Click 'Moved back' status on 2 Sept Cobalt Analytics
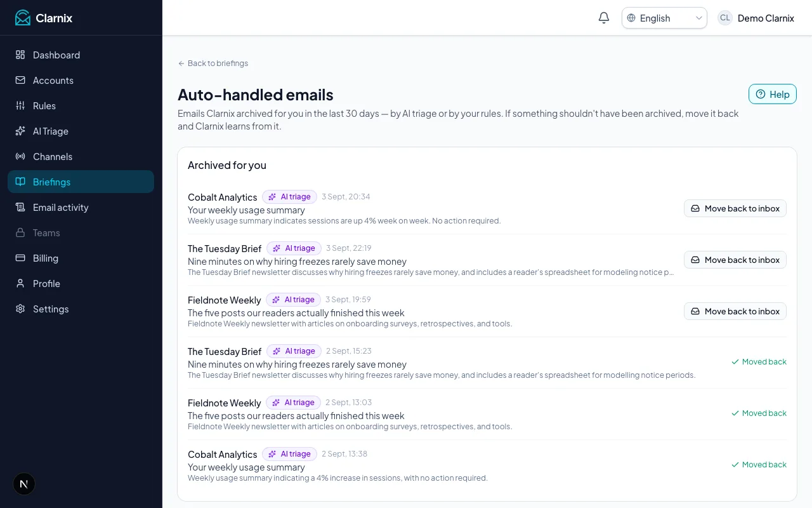This screenshot has width=812, height=508. (x=759, y=465)
